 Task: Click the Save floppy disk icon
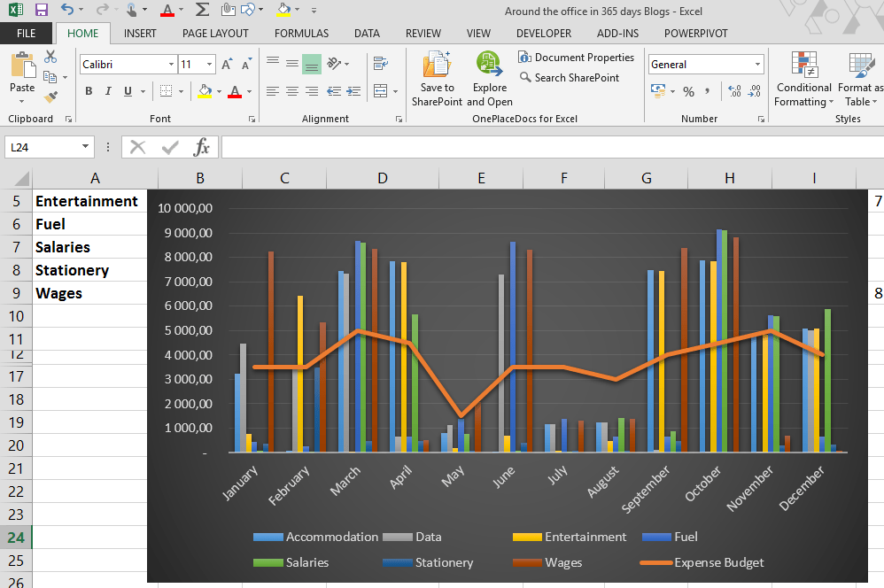(x=41, y=10)
